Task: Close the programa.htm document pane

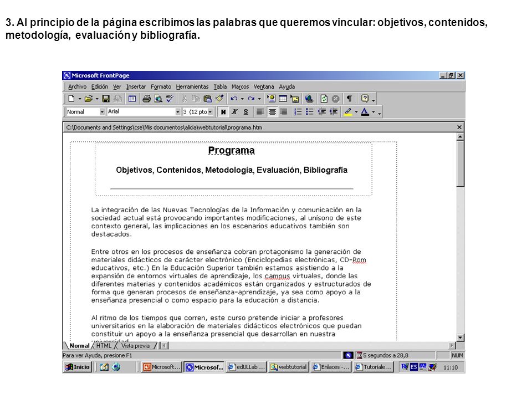Action: pos(459,127)
